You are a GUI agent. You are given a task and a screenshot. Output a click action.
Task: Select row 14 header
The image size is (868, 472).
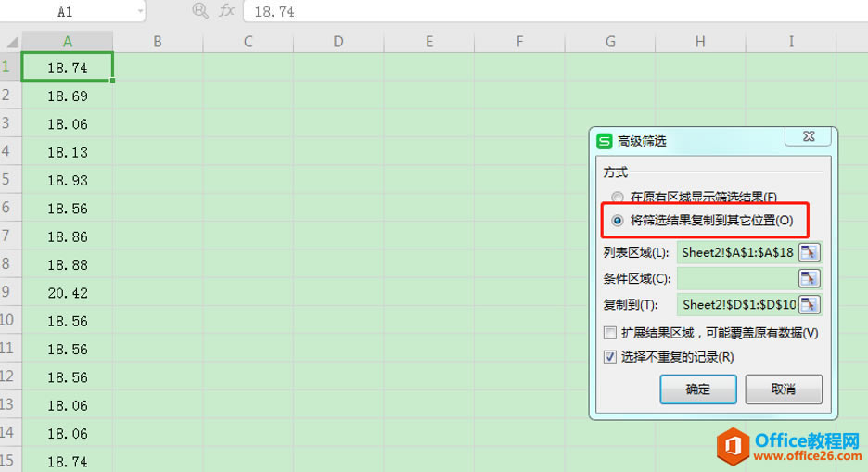(x=10, y=433)
